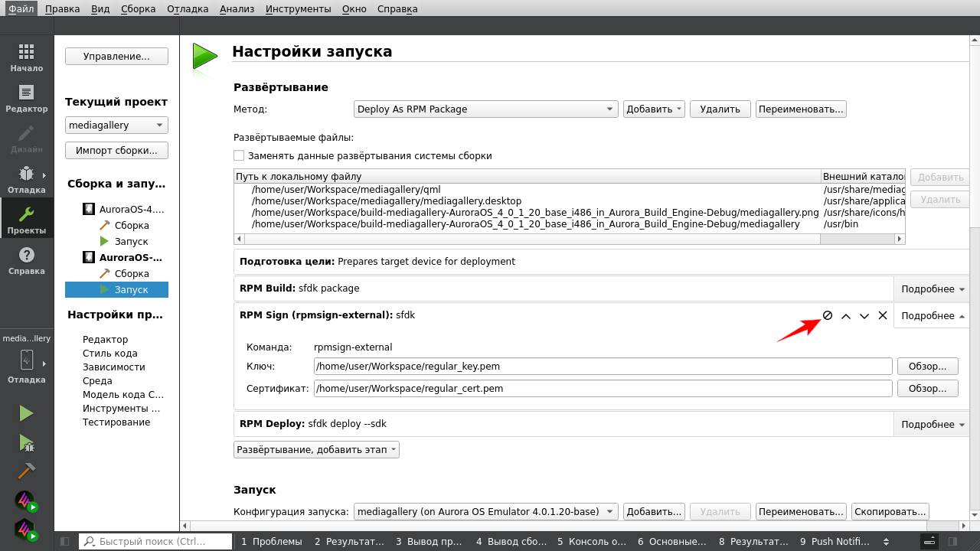The height and width of the screenshot is (551, 980).
Task: Click the Сертификат path input field
Action: pos(603,389)
